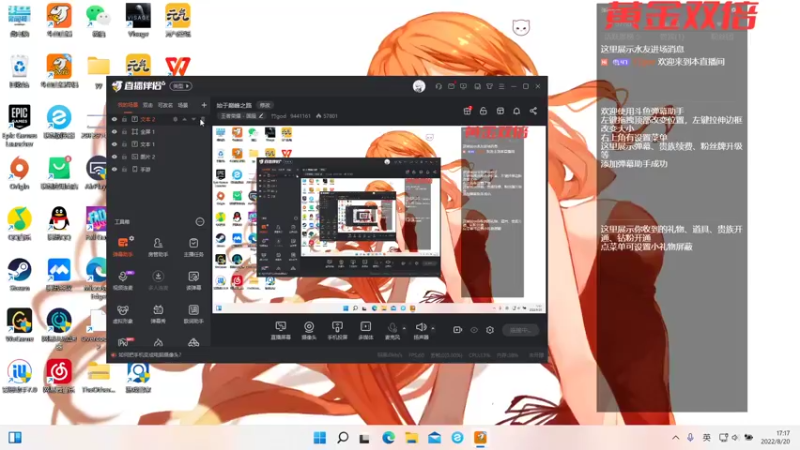Toggle the lock on 文本 2 source
This screenshot has width=800, height=450.
(124, 119)
